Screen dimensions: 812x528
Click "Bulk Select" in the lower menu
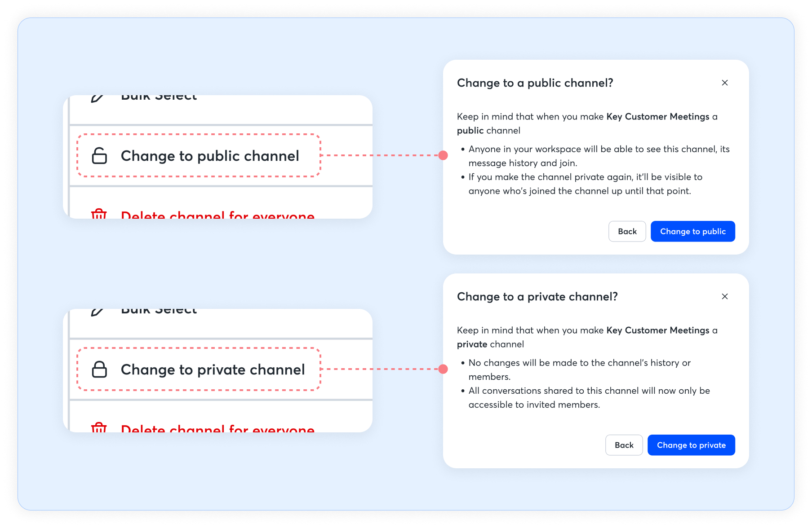(159, 311)
